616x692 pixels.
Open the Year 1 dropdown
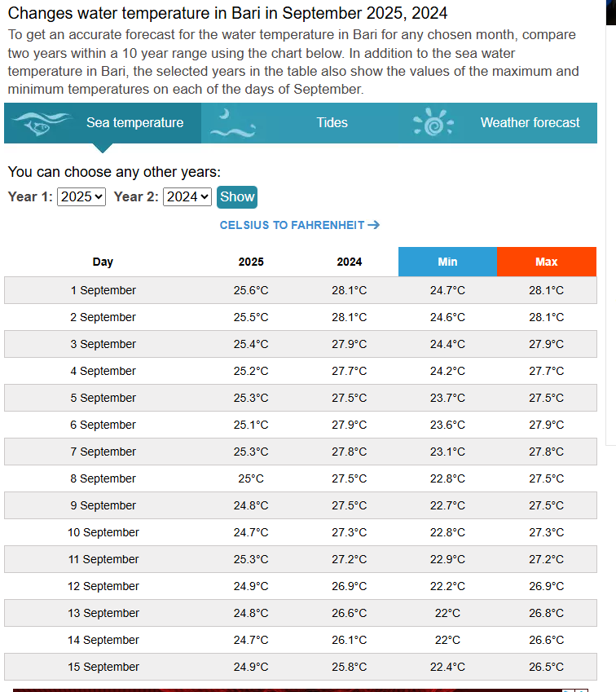tap(81, 196)
